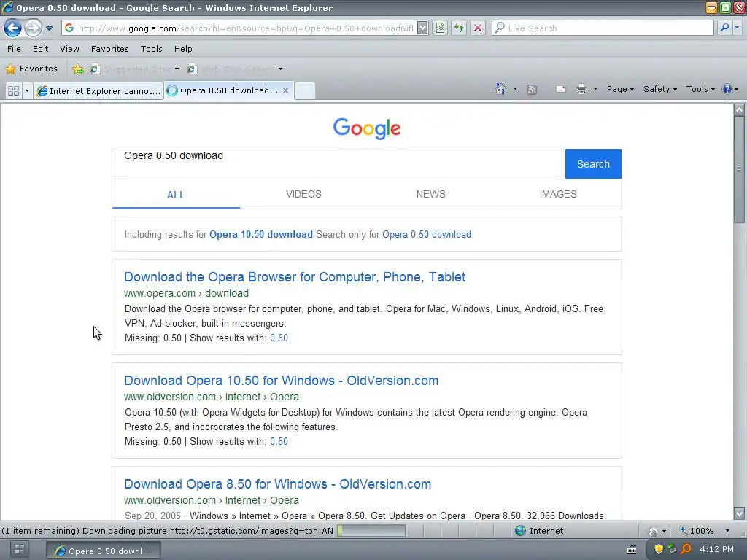This screenshot has width=747, height=560.
Task: Click the vertical scrollbar thumb
Action: pyautogui.click(x=739, y=169)
